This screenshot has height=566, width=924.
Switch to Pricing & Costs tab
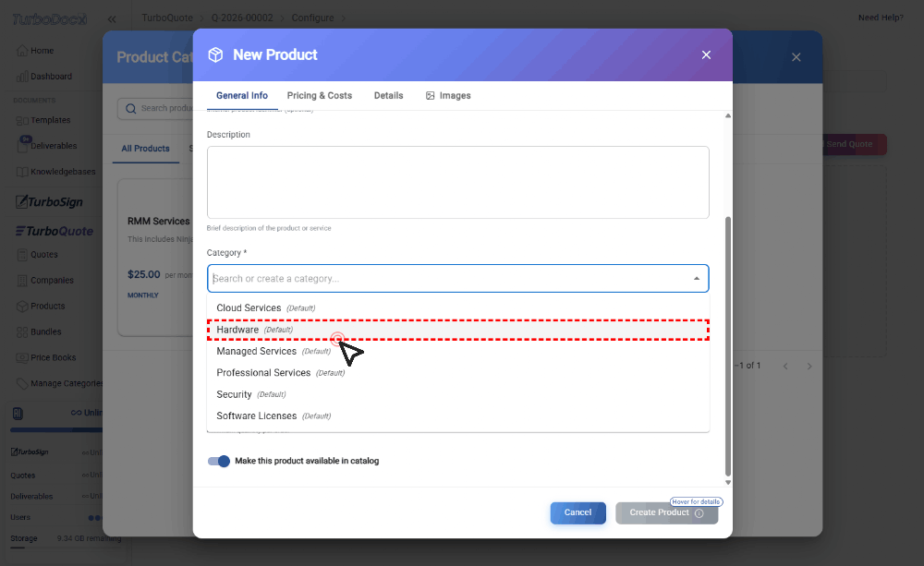(x=320, y=95)
